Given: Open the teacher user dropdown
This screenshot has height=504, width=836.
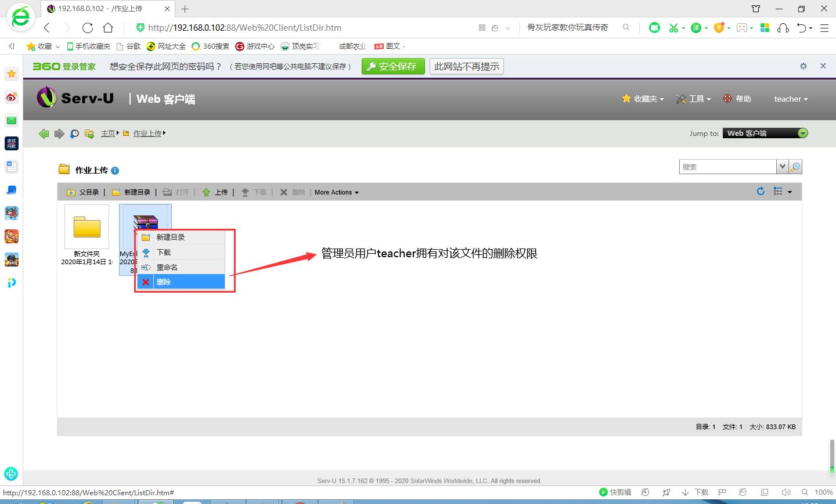Looking at the screenshot, I should (x=791, y=99).
